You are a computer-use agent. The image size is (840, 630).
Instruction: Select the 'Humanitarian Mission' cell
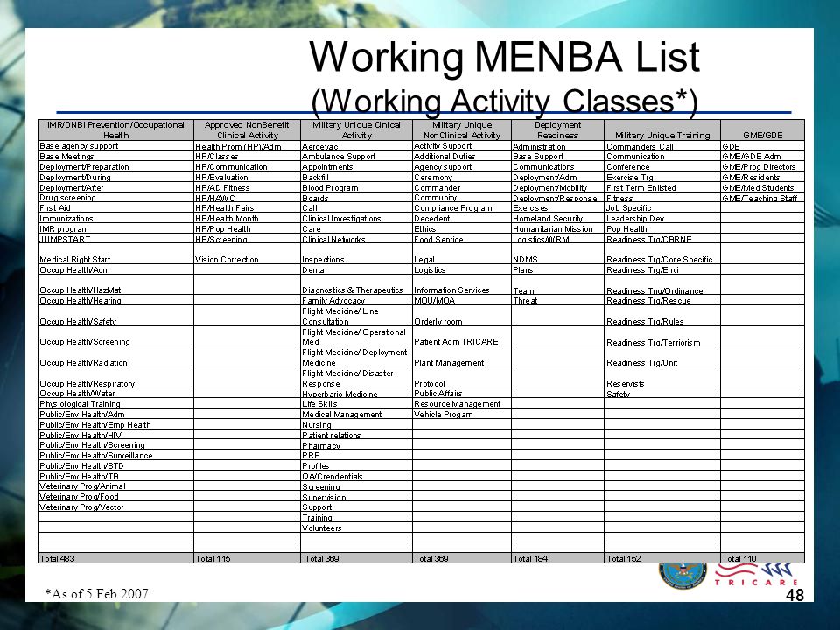[x=557, y=228]
